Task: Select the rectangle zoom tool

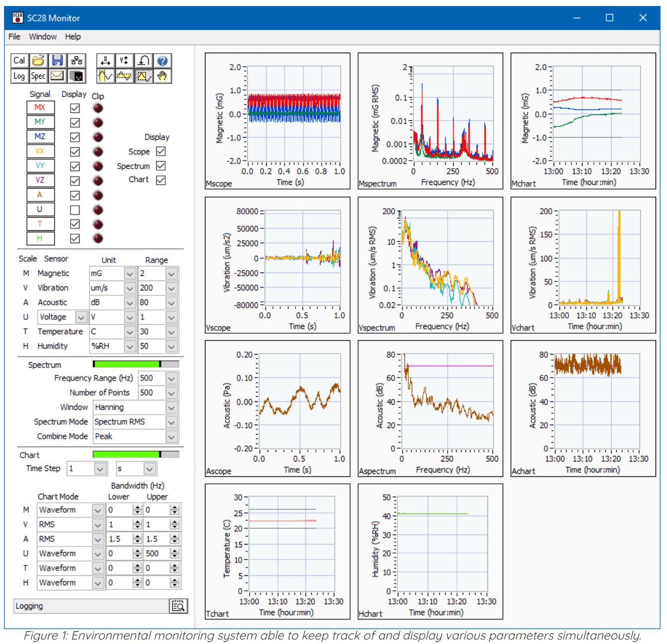Action: click(x=143, y=76)
